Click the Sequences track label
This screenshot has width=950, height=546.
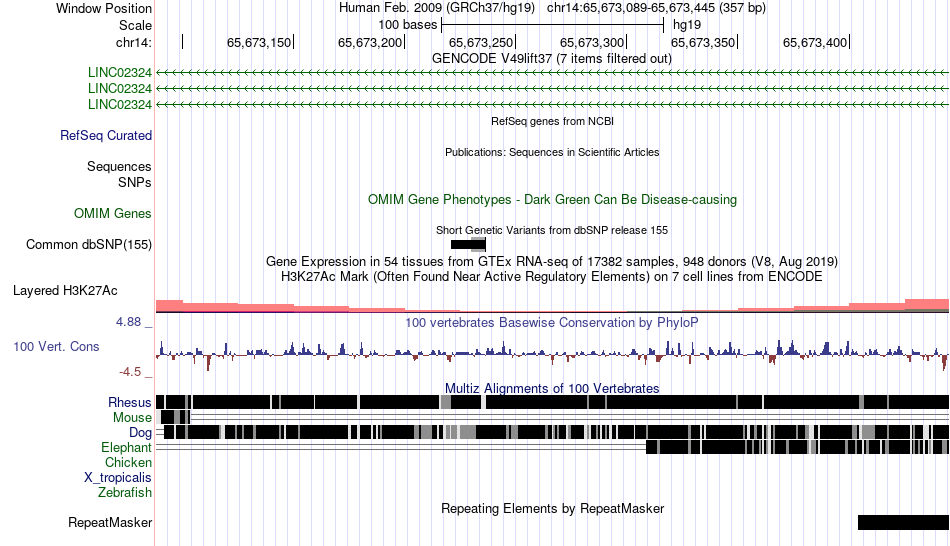pyautogui.click(x=119, y=167)
